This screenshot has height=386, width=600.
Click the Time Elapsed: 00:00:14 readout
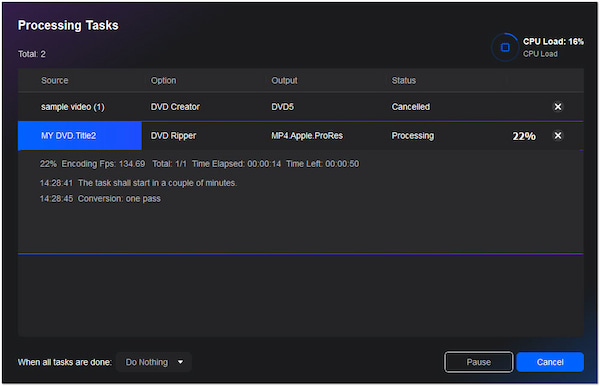[x=236, y=164]
